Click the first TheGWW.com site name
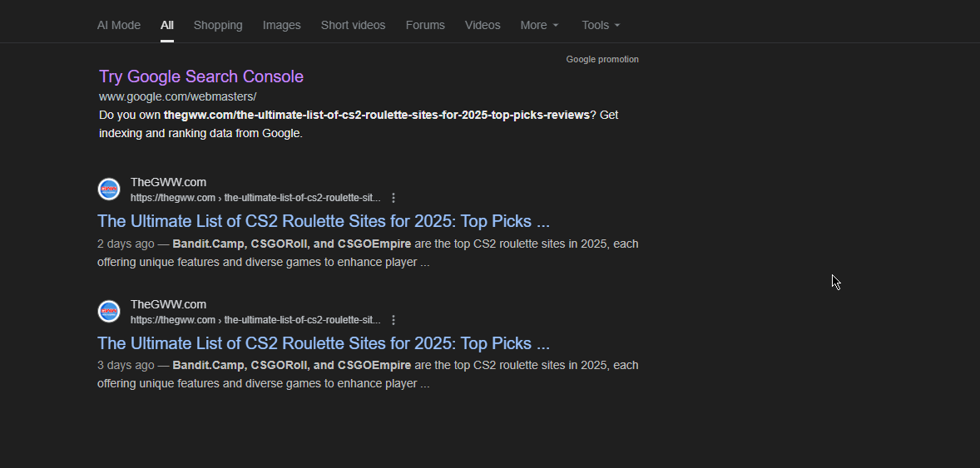980x468 pixels. 168,182
